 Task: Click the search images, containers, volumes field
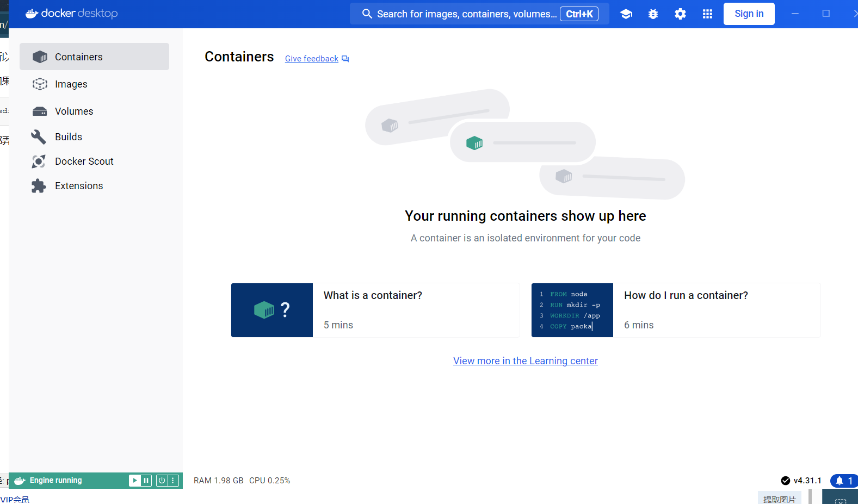tap(479, 14)
